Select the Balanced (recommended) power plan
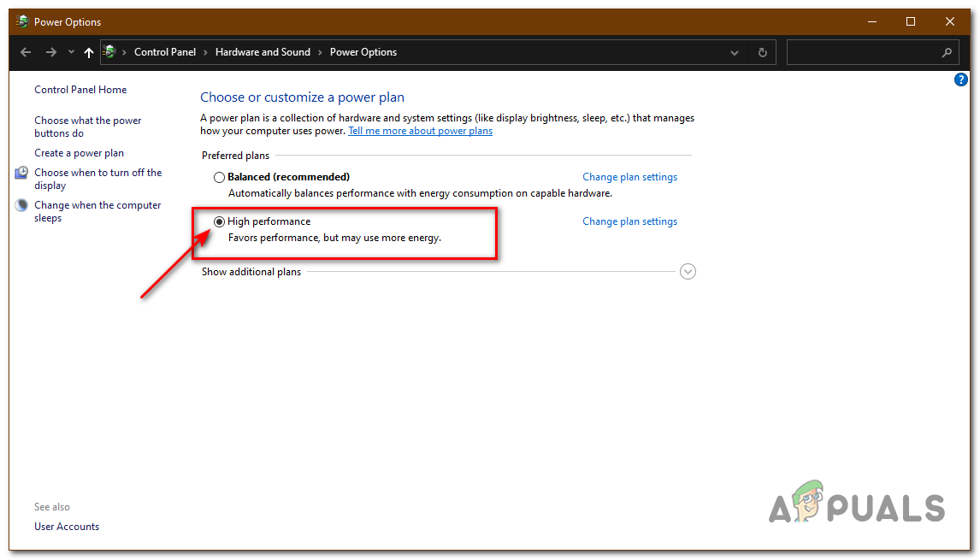The width and height of the screenshot is (980, 560). tap(220, 177)
